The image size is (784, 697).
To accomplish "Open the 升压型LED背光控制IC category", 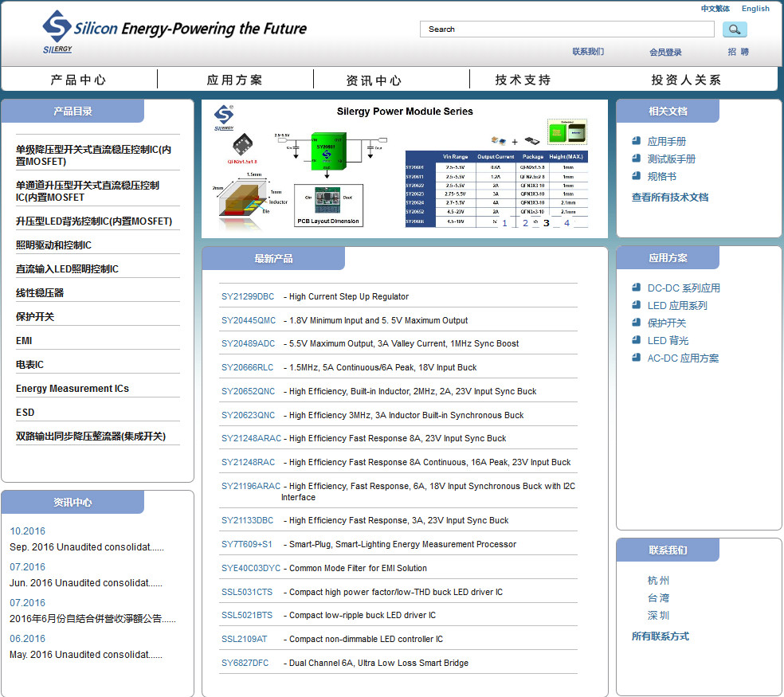I will coord(94,221).
